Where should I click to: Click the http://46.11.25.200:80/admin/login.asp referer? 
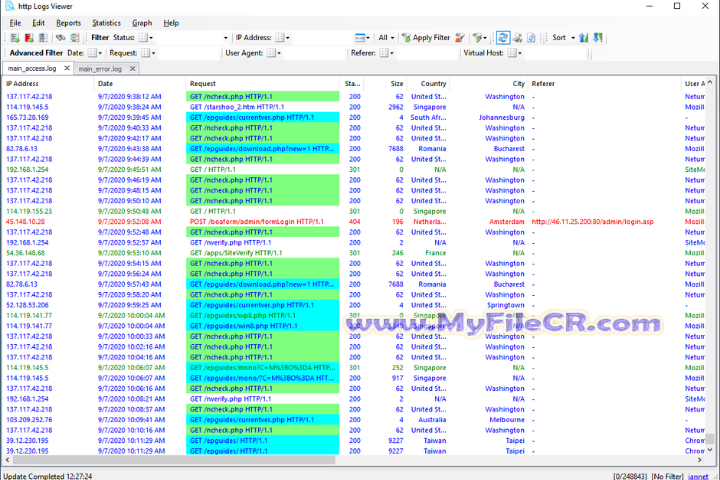click(592, 221)
